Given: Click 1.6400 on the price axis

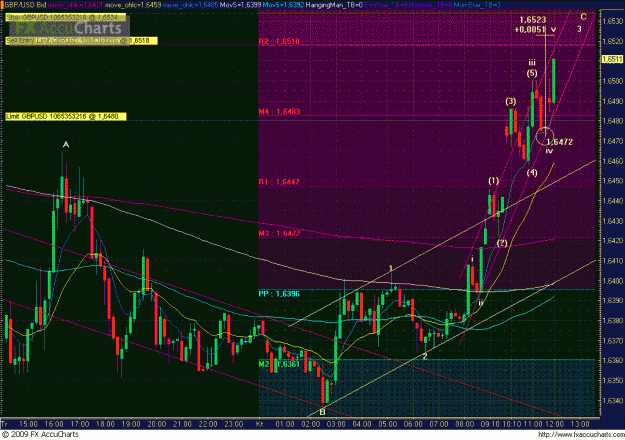Looking at the screenshot, I should 613,281.
